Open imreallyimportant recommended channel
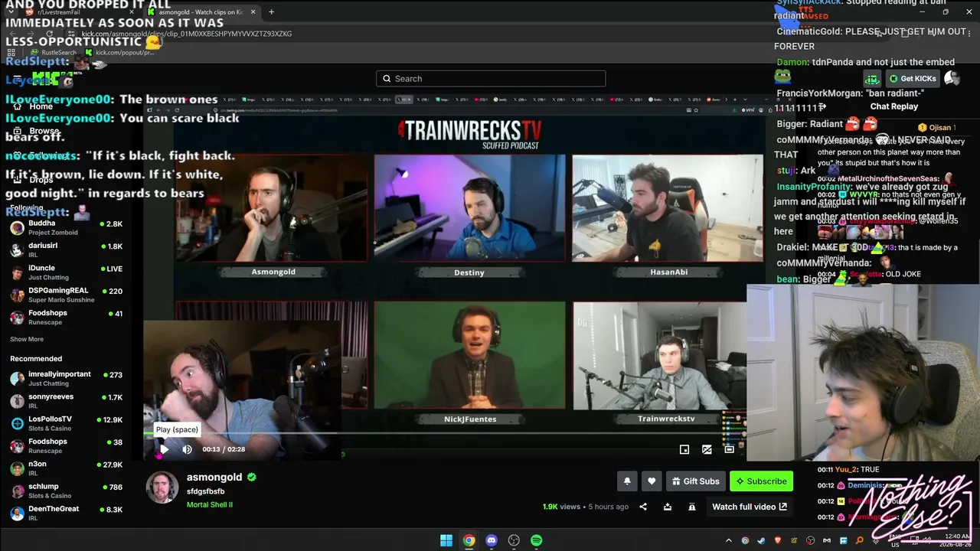This screenshot has height=551, width=980. click(x=66, y=379)
